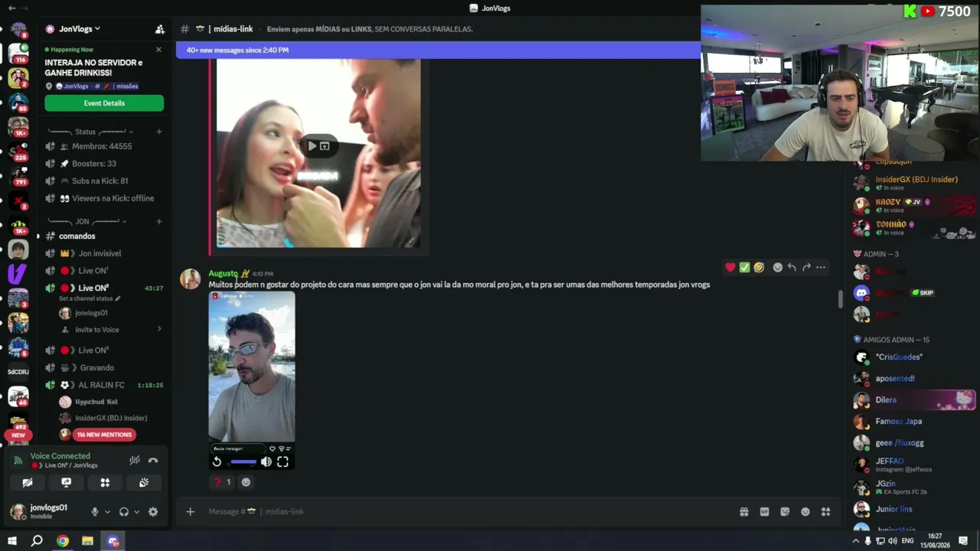
Task: Collapse the JON channel category
Action: point(83,221)
